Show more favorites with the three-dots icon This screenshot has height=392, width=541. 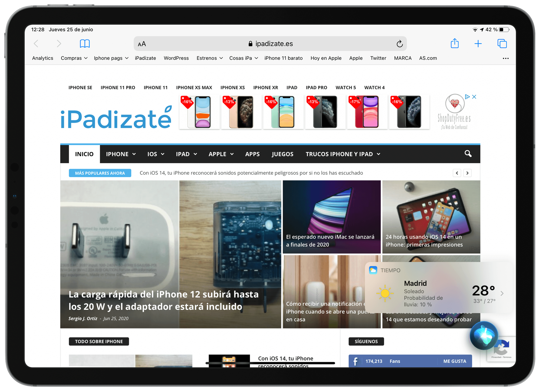[505, 58]
